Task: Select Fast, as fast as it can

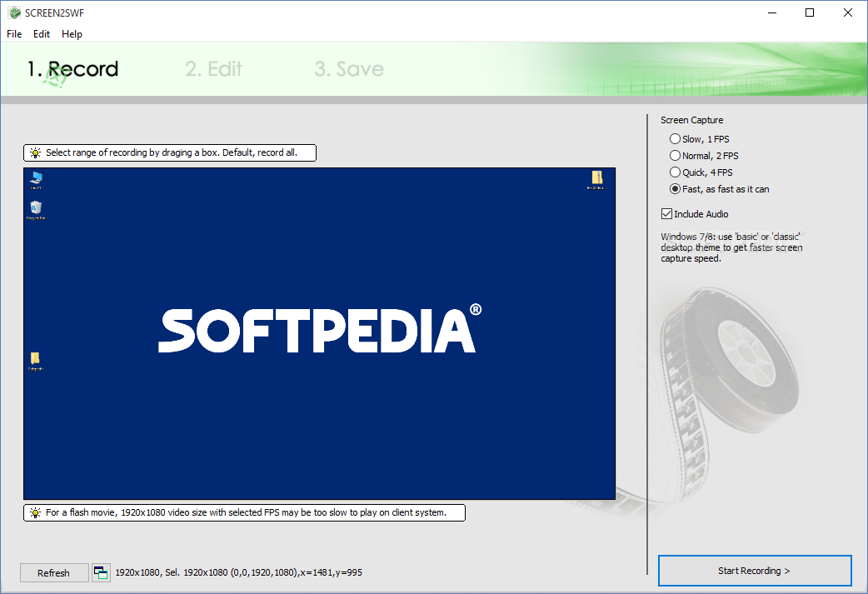Action: point(720,189)
